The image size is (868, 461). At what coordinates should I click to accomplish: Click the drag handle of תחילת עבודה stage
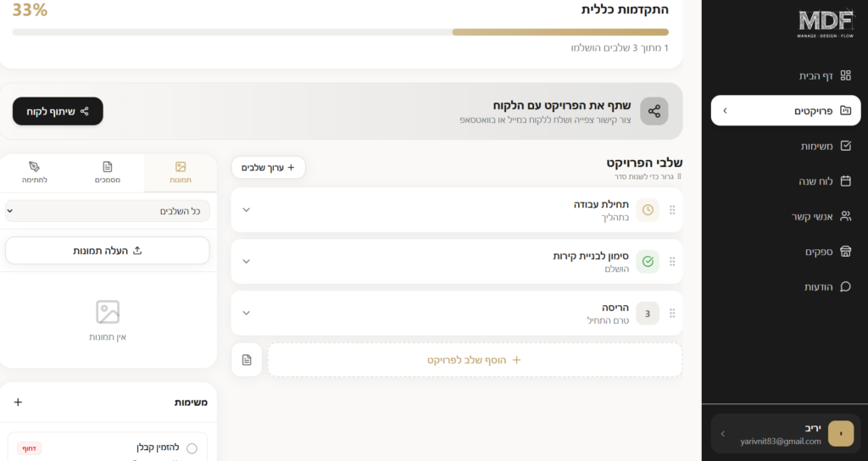(x=672, y=210)
